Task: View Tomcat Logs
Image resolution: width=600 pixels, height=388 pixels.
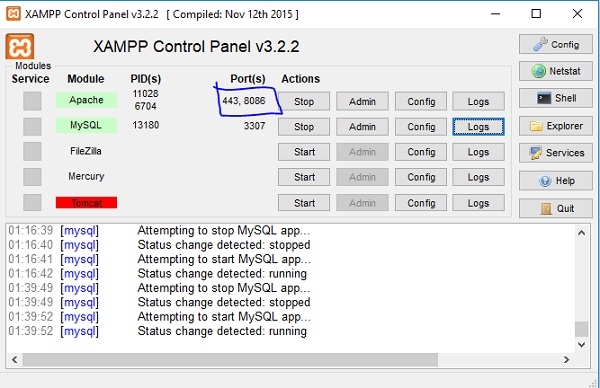Action: (478, 202)
